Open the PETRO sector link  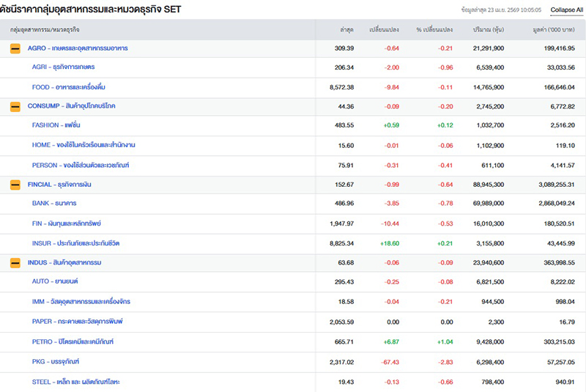[73, 342]
